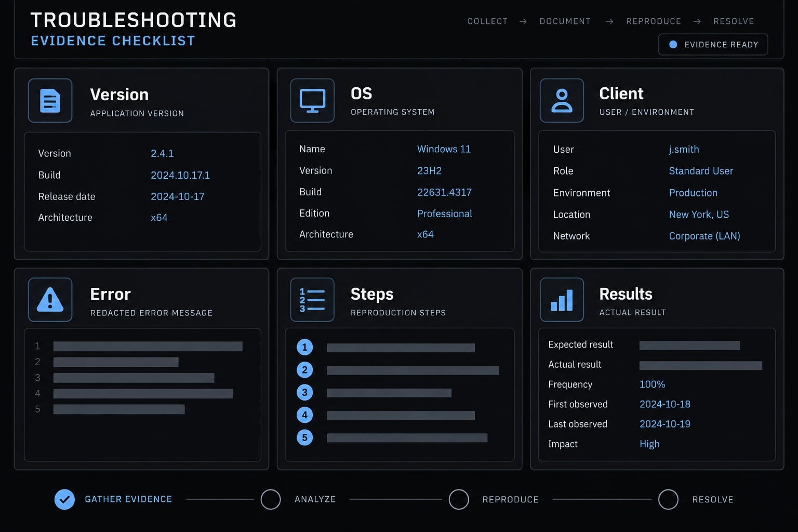This screenshot has width=798, height=532.
Task: Select the Resolve stage circle in footer
Action: (668, 499)
